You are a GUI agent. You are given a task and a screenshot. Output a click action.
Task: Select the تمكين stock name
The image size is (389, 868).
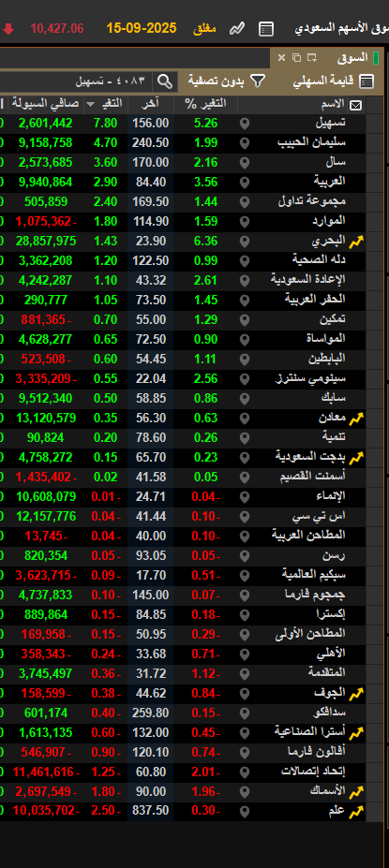click(x=333, y=319)
